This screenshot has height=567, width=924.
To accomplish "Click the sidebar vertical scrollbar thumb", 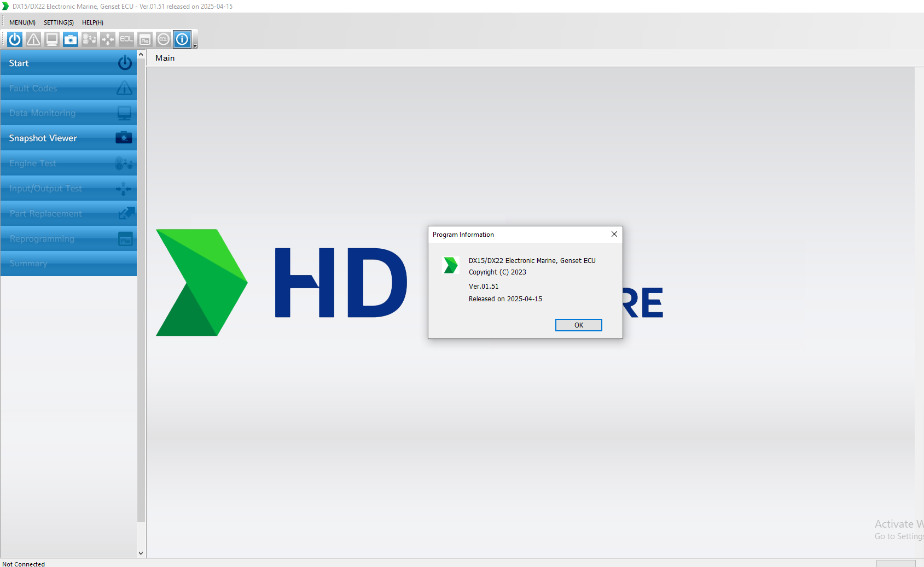I will (141, 290).
